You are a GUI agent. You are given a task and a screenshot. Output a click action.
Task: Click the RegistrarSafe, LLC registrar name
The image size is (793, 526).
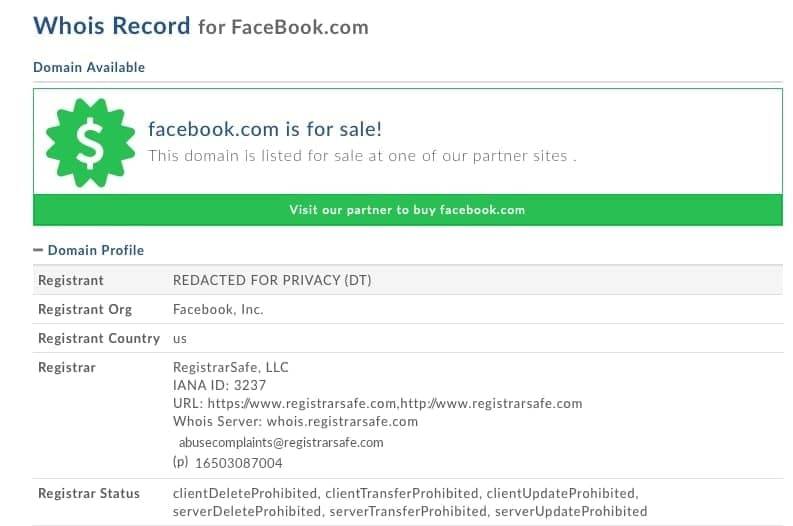point(231,367)
